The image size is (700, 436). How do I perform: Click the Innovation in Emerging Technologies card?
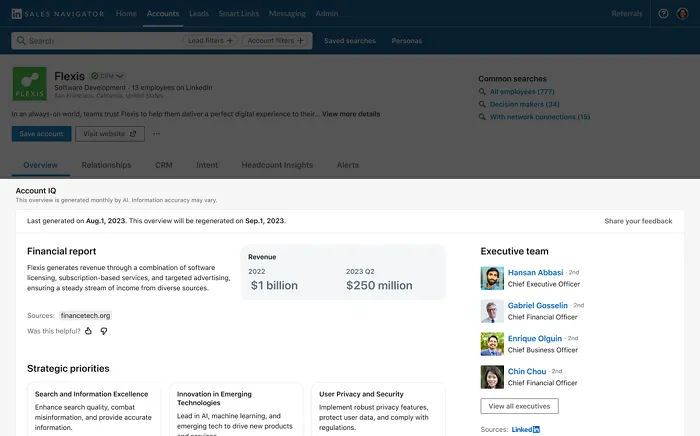coord(236,410)
